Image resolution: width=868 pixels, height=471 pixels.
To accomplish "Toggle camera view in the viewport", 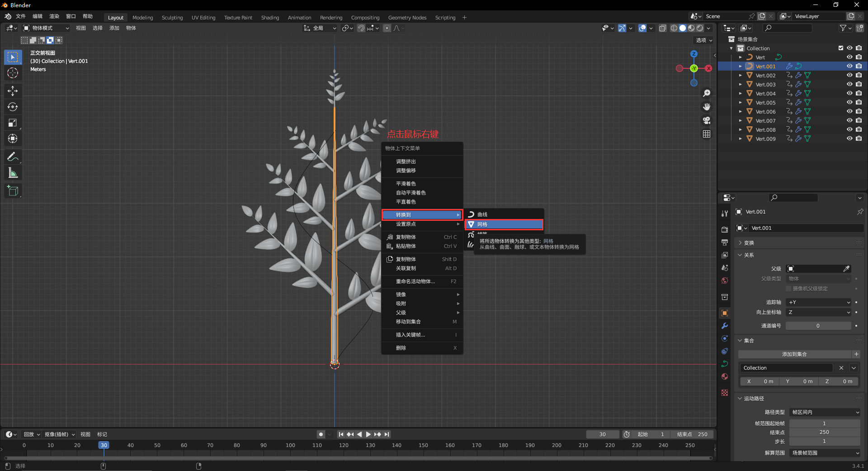I will click(707, 120).
